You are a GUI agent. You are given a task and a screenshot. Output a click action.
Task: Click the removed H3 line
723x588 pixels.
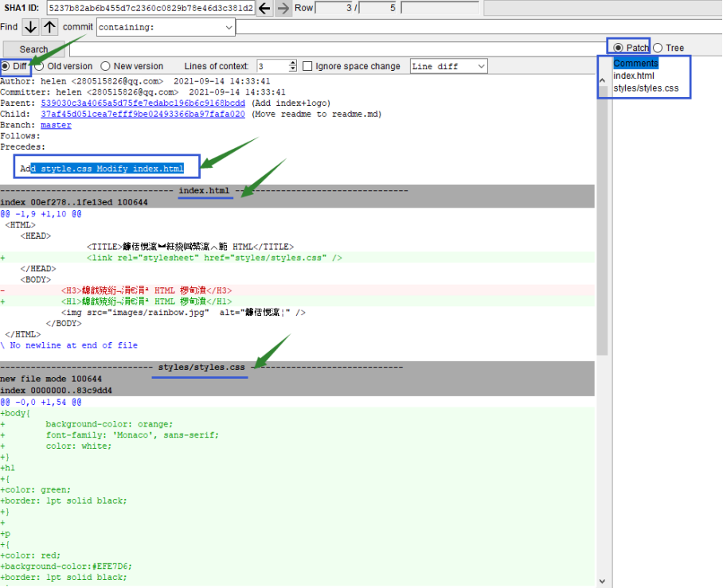[147, 290]
